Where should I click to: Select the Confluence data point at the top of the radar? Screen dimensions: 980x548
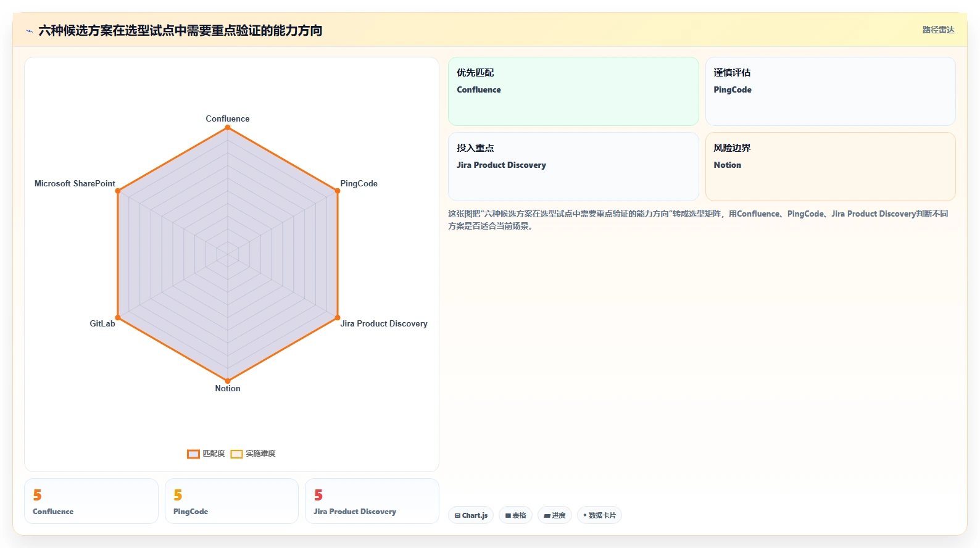[x=228, y=127]
